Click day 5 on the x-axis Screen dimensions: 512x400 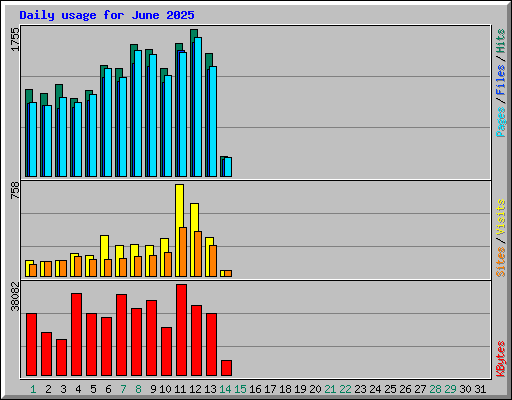click(93, 389)
